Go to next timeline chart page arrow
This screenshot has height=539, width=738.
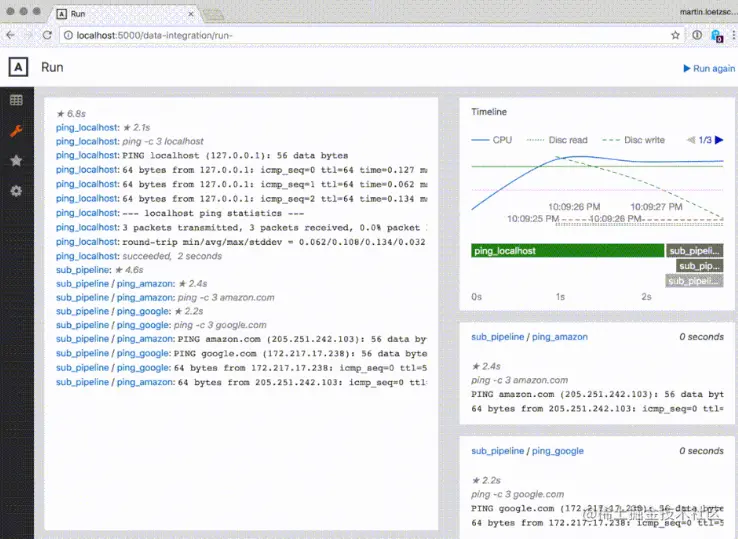click(719, 140)
